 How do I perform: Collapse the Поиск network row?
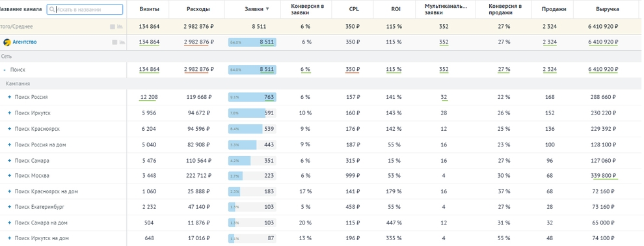5,70
